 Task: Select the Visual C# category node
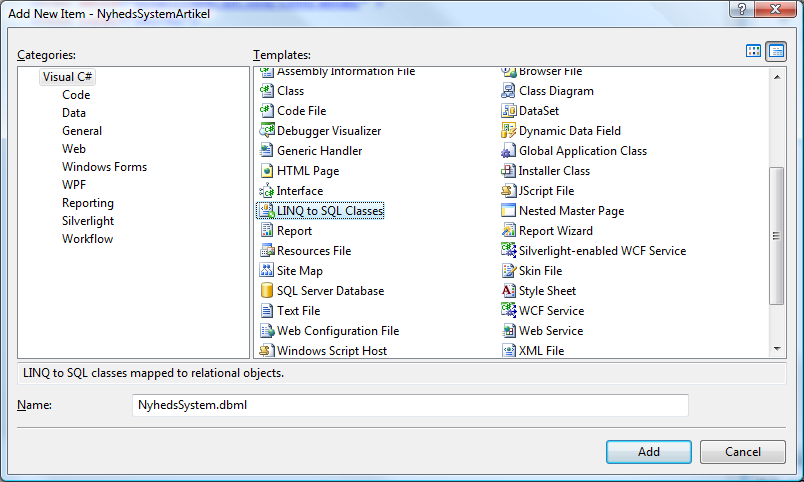[67, 77]
